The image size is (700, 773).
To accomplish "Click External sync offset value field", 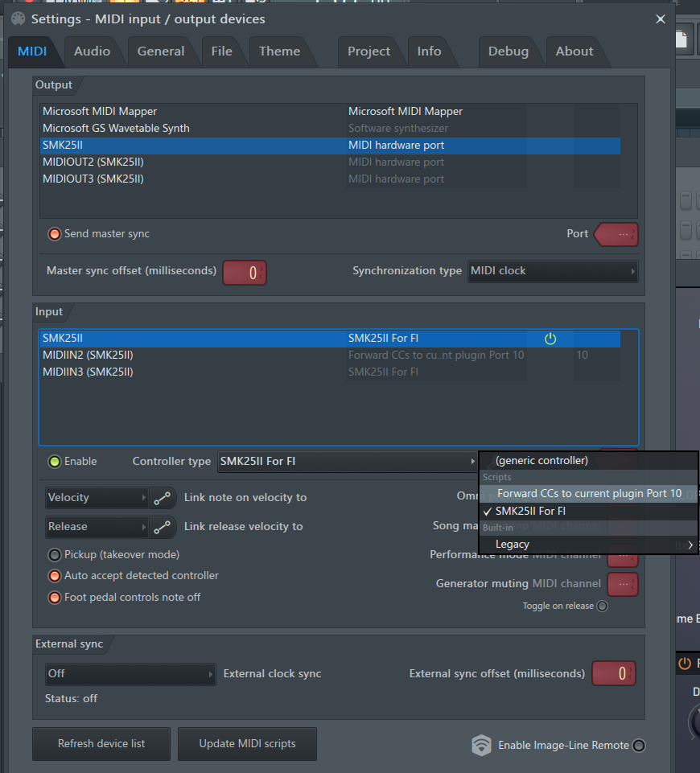I will point(614,674).
